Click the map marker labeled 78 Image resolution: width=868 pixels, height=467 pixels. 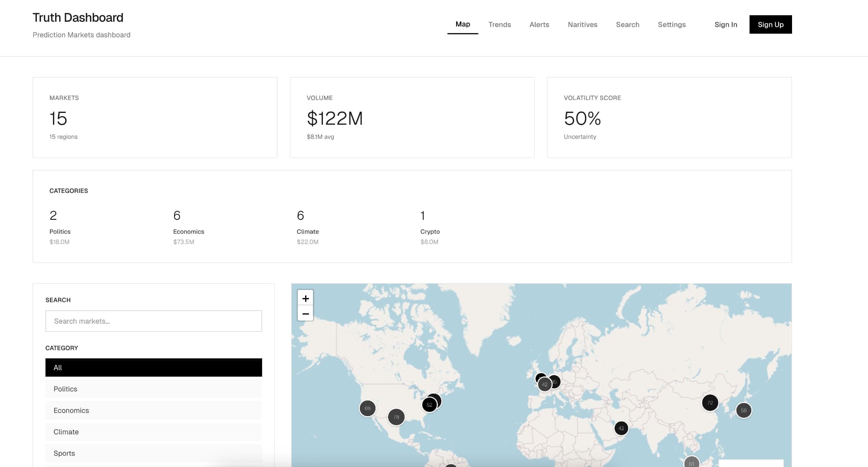(396, 417)
